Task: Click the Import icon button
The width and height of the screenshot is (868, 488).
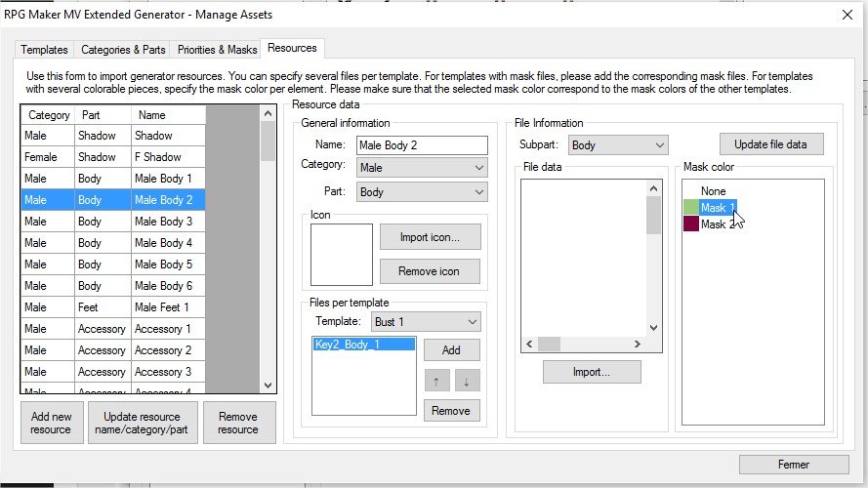Action: 430,237
